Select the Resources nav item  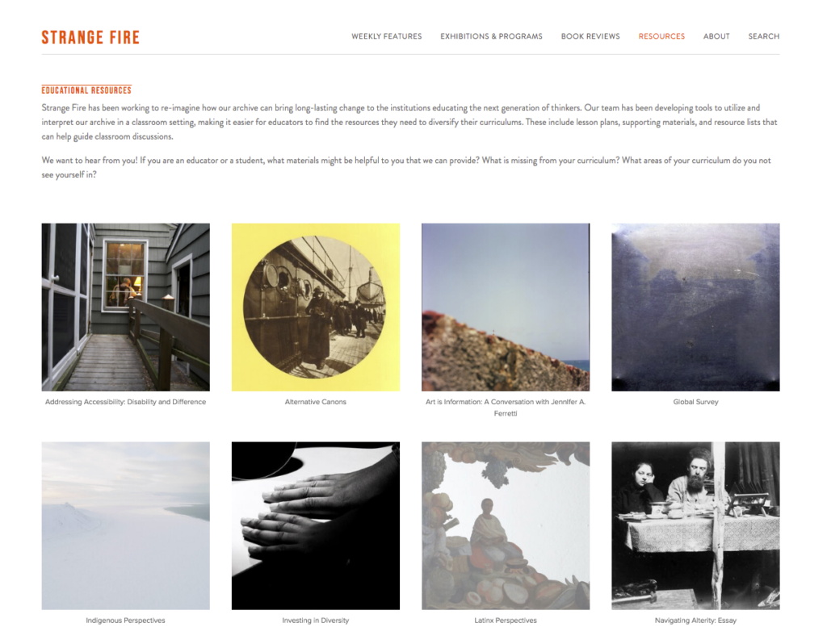tap(661, 36)
